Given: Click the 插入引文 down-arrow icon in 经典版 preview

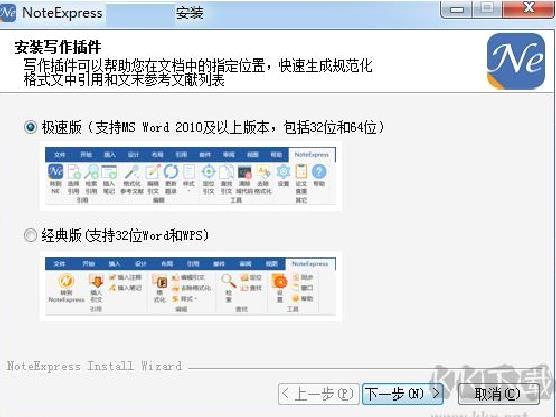Looking at the screenshot, I should point(96,282).
